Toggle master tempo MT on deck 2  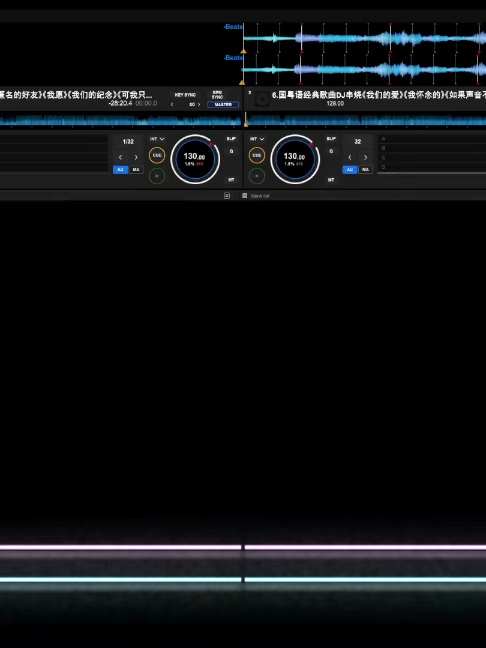tap(331, 180)
